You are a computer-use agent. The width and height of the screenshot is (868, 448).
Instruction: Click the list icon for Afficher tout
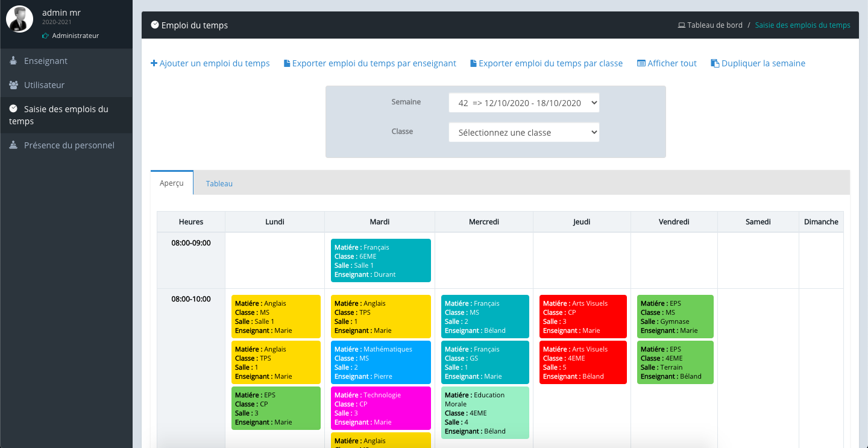click(641, 63)
